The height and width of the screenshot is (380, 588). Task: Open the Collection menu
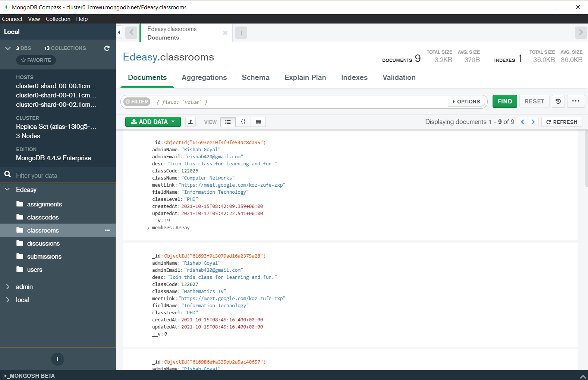(58, 19)
